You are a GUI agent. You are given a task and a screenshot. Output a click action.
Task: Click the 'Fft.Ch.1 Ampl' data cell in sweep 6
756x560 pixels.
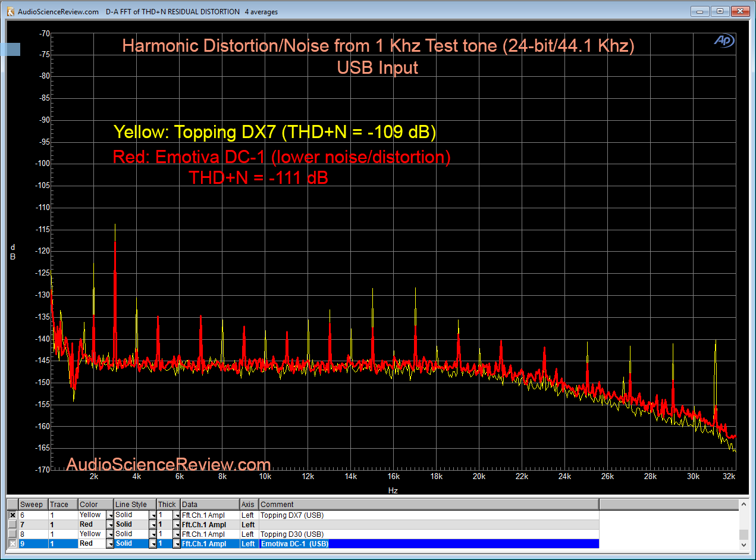(x=210, y=515)
